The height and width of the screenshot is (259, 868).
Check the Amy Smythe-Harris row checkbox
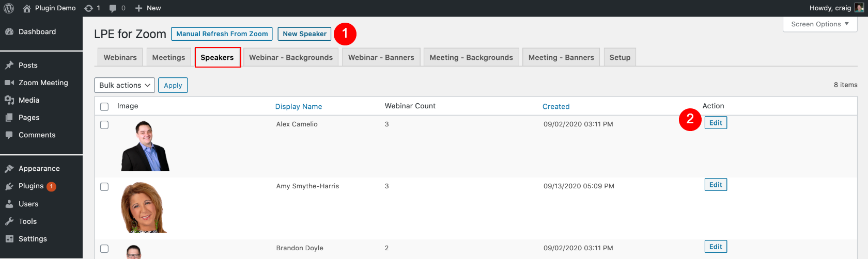[x=104, y=187]
